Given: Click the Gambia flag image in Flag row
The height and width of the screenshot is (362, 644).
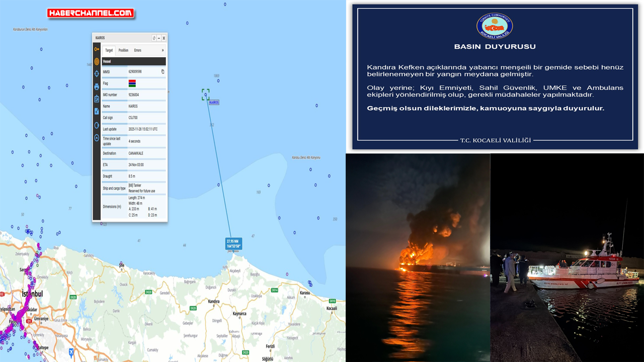Looking at the screenshot, I should pos(132,83).
